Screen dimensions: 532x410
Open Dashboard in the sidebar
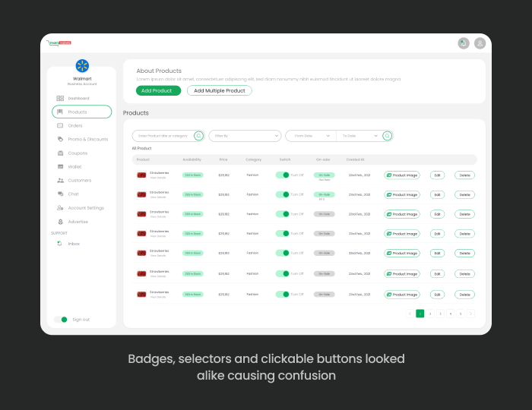pos(79,98)
